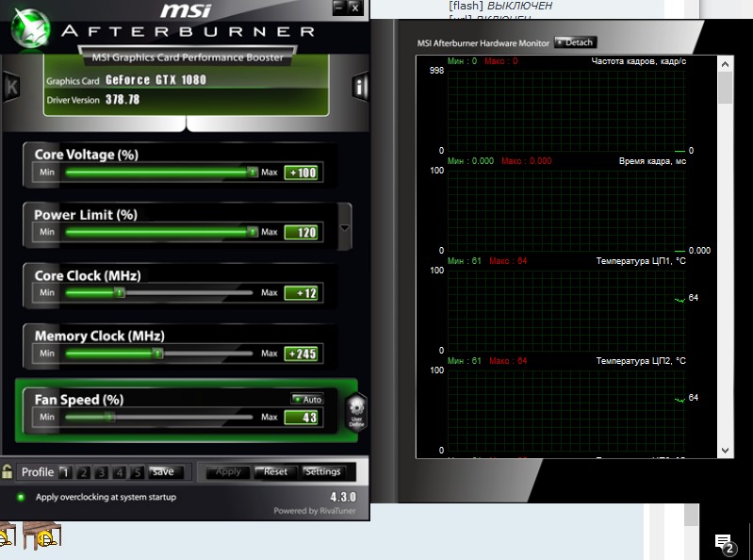Image resolution: width=753 pixels, height=560 pixels.
Task: Toggle Auto fan speed mode
Action: point(307,399)
